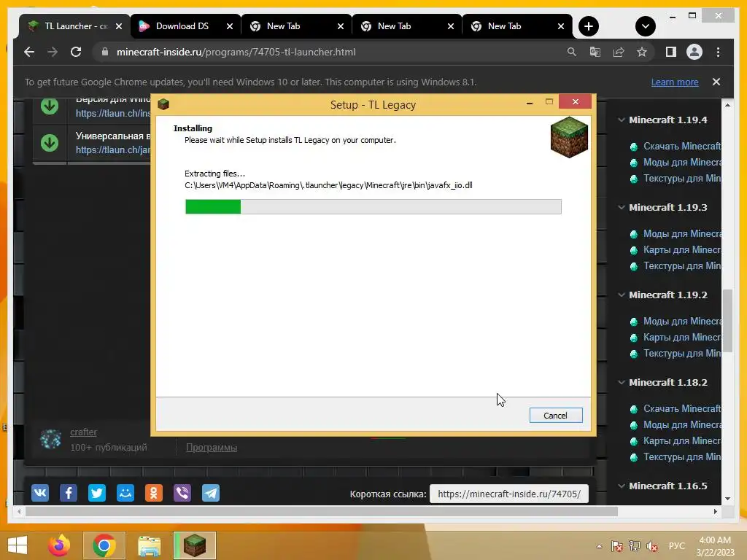Click the zoom search icon in address bar
Image resolution: width=747 pixels, height=560 pixels.
point(572,52)
